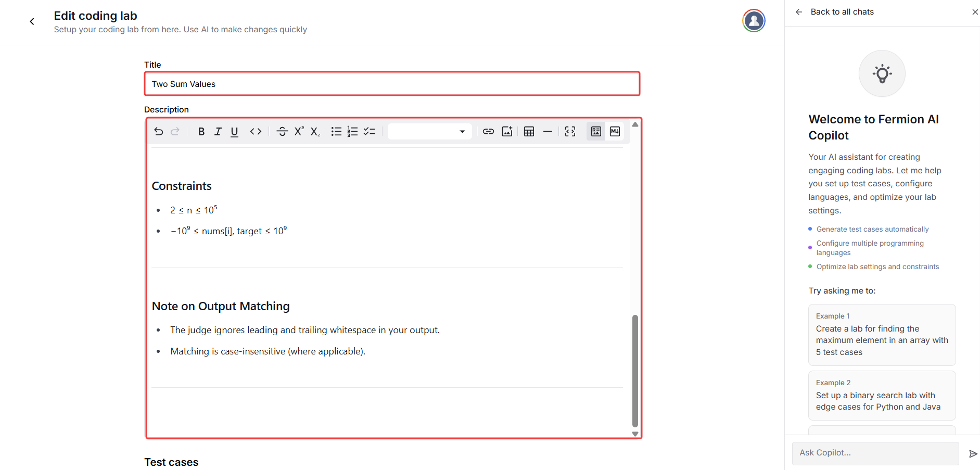Viewport: 980px width, 470px height.
Task: Insert a link via toolbar
Action: click(x=488, y=132)
